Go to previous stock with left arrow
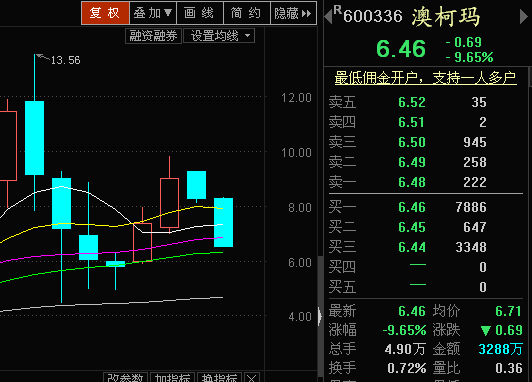 (328, 17)
